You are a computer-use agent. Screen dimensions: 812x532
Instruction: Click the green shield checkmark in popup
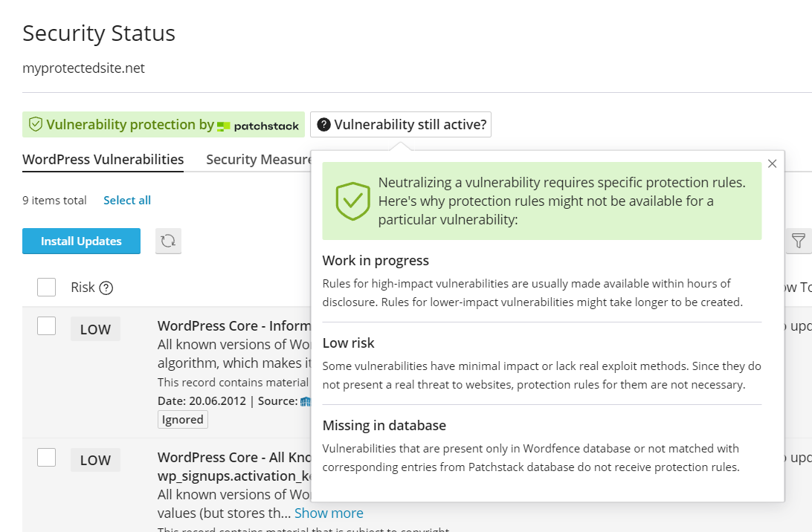click(x=352, y=201)
